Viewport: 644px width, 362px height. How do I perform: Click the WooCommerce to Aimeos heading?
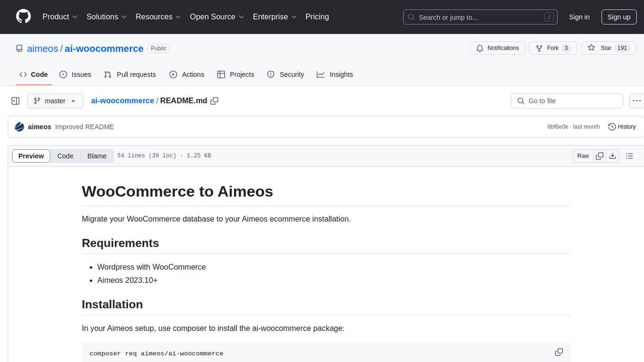click(x=178, y=191)
